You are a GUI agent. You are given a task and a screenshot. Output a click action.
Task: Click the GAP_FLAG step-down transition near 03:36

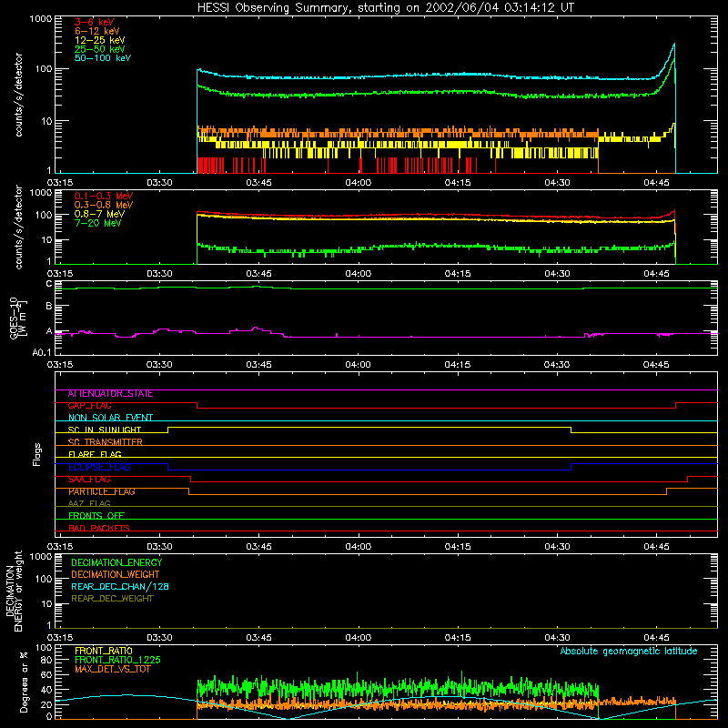197,405
